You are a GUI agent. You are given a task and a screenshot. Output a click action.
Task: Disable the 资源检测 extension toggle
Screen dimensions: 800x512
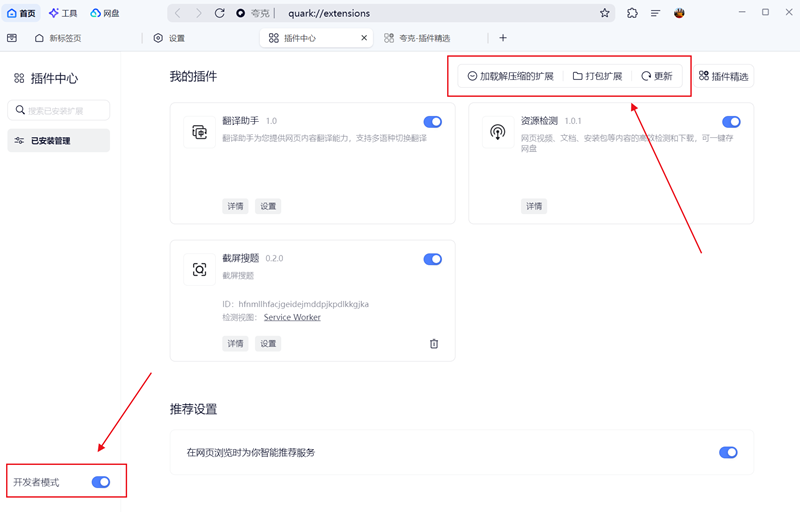click(x=731, y=121)
